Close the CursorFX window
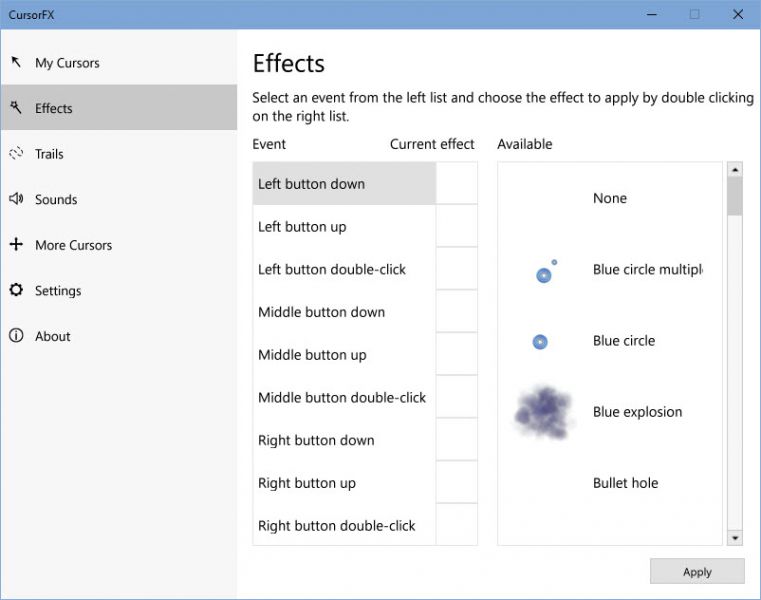The height and width of the screenshot is (600, 761). tap(738, 15)
